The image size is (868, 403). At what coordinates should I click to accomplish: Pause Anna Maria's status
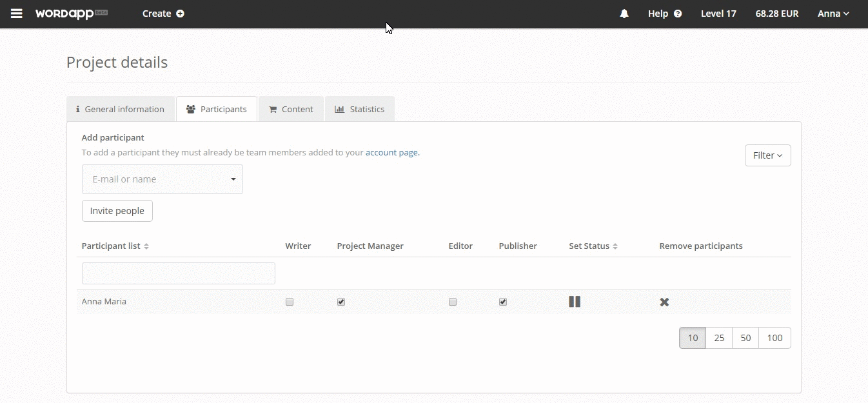tap(575, 302)
